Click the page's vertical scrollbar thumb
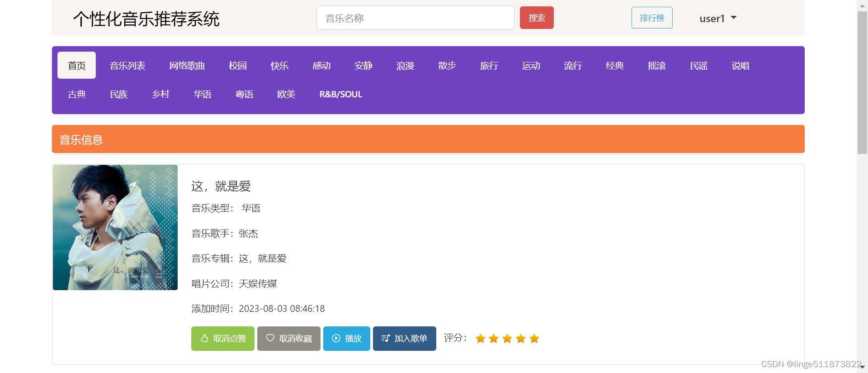 click(x=862, y=83)
